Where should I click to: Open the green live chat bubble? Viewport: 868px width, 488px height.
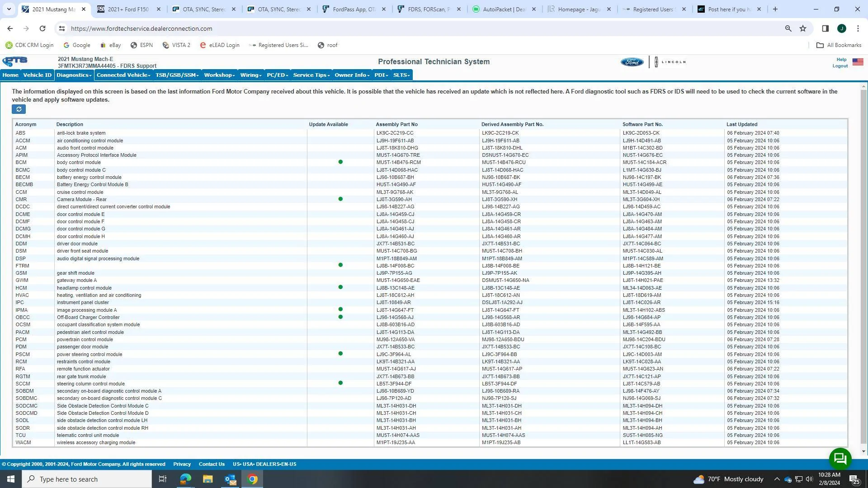tap(840, 459)
